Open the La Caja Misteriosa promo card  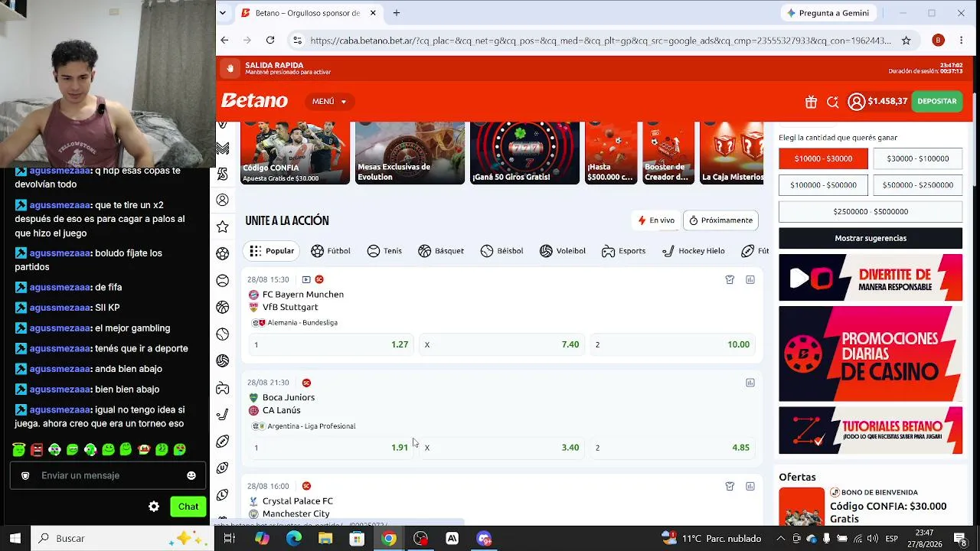732,153
